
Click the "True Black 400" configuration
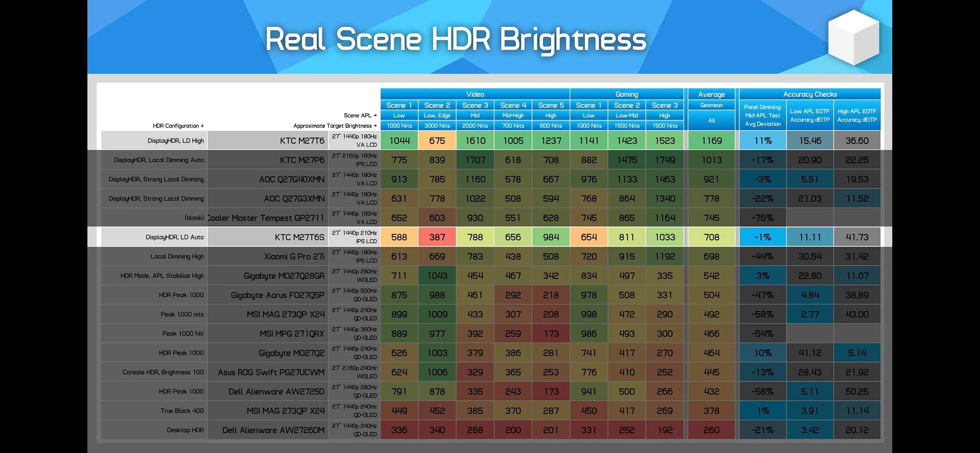pos(182,411)
